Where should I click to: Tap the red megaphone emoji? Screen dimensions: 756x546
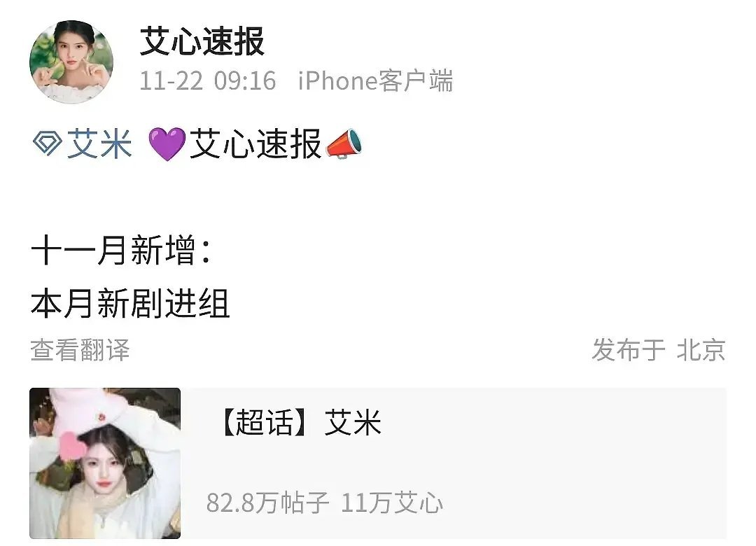tap(344, 143)
